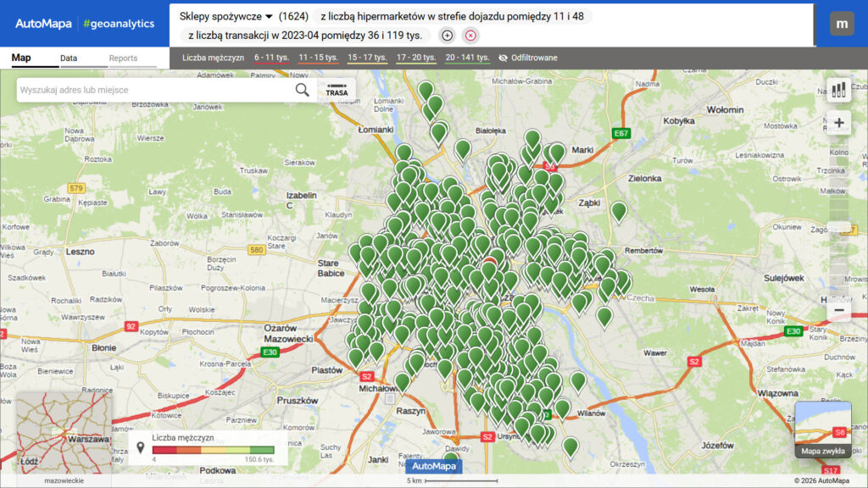This screenshot has width=868, height=488.
Task: Click the plus icon to add filter
Action: tap(447, 36)
